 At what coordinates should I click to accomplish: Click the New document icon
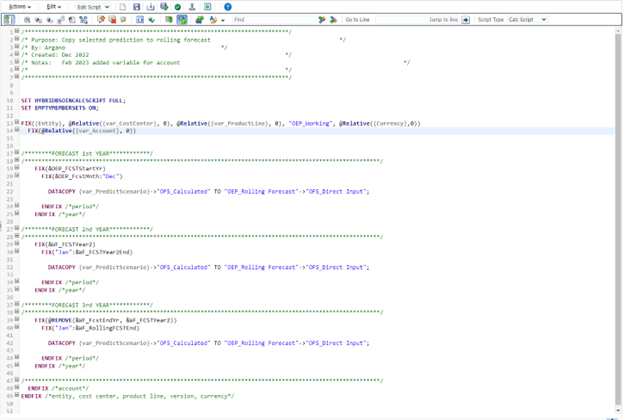point(122,7)
